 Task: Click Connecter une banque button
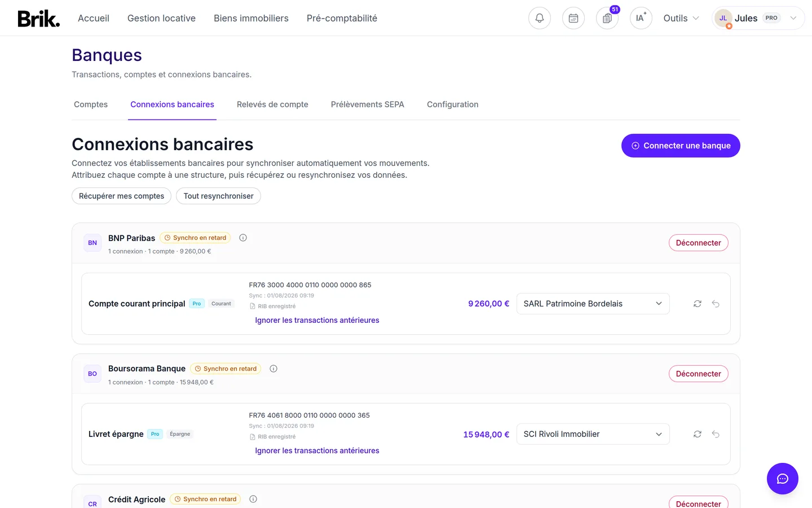pyautogui.click(x=681, y=146)
